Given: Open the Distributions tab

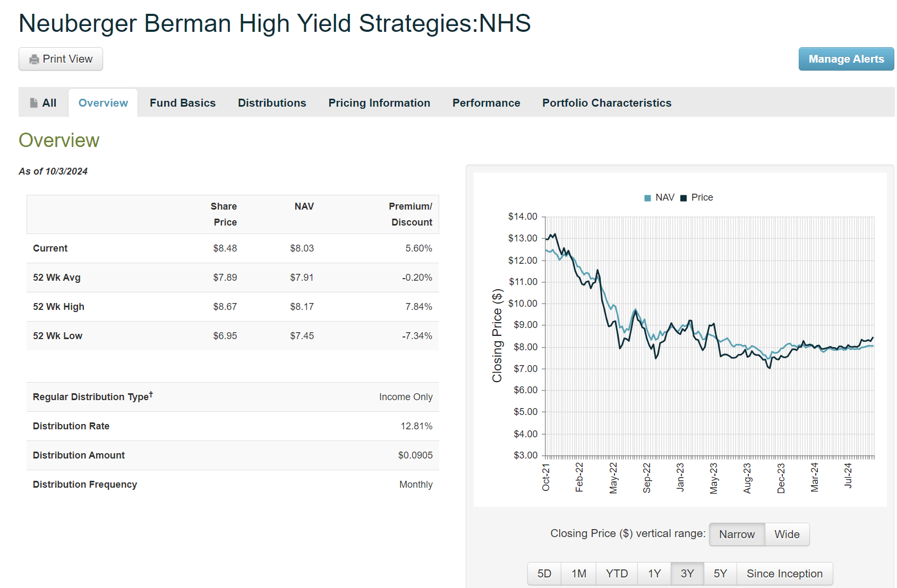Looking at the screenshot, I should [272, 103].
